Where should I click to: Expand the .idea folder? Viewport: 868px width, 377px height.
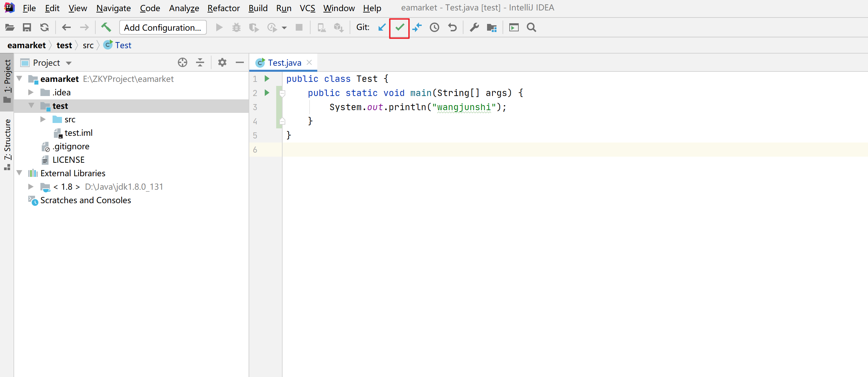click(x=31, y=92)
